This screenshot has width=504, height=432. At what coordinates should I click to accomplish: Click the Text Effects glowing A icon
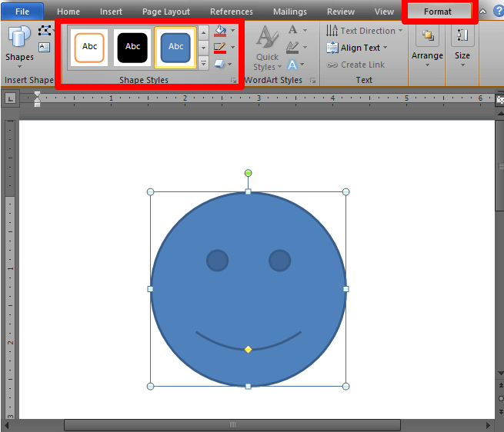click(x=292, y=65)
